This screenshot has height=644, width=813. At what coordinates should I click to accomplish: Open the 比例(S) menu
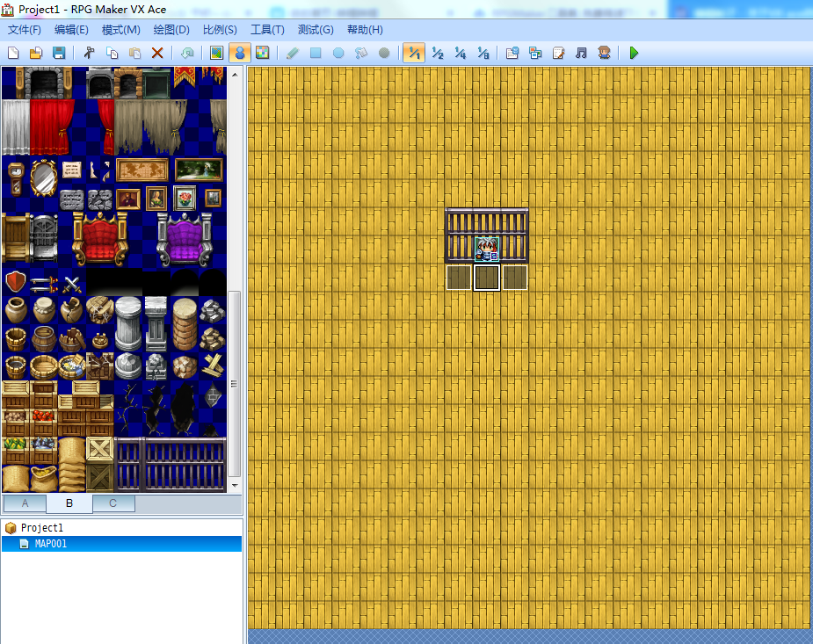(x=220, y=30)
